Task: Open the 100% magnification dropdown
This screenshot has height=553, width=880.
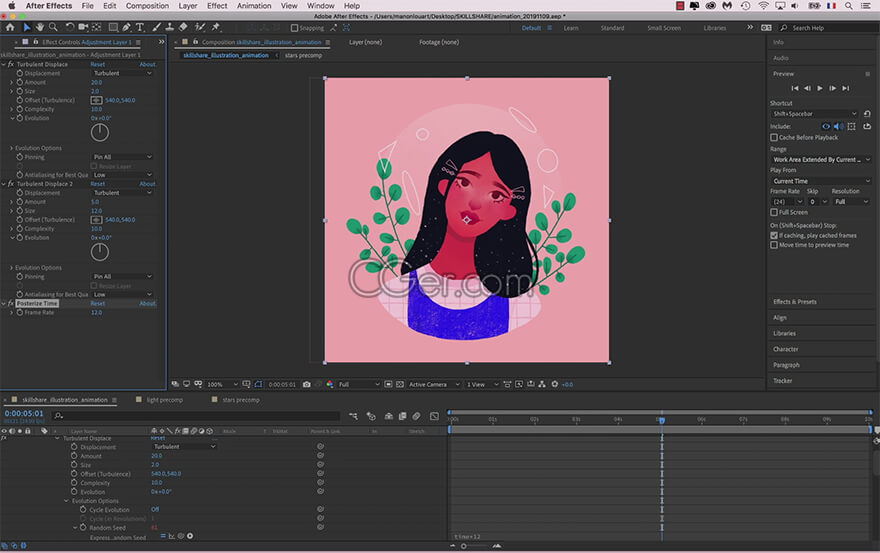Action: click(x=222, y=385)
